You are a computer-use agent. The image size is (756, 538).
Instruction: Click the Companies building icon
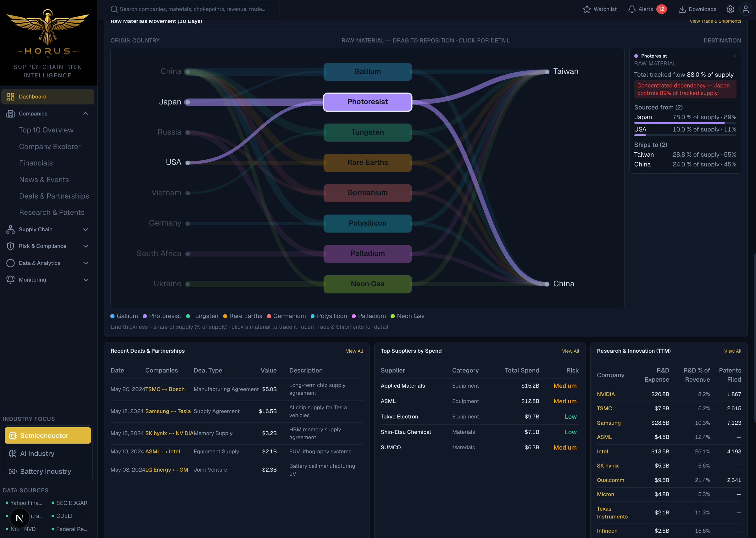click(x=11, y=114)
